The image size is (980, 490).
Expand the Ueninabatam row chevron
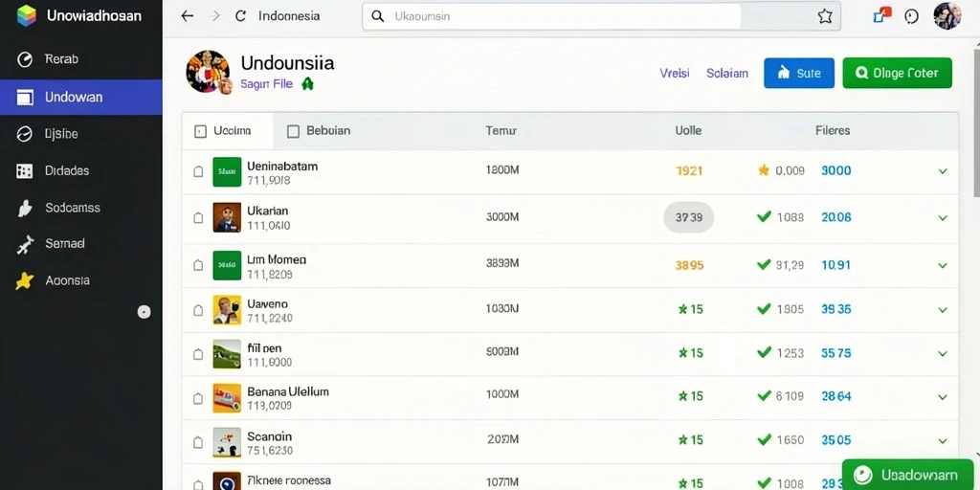(943, 171)
